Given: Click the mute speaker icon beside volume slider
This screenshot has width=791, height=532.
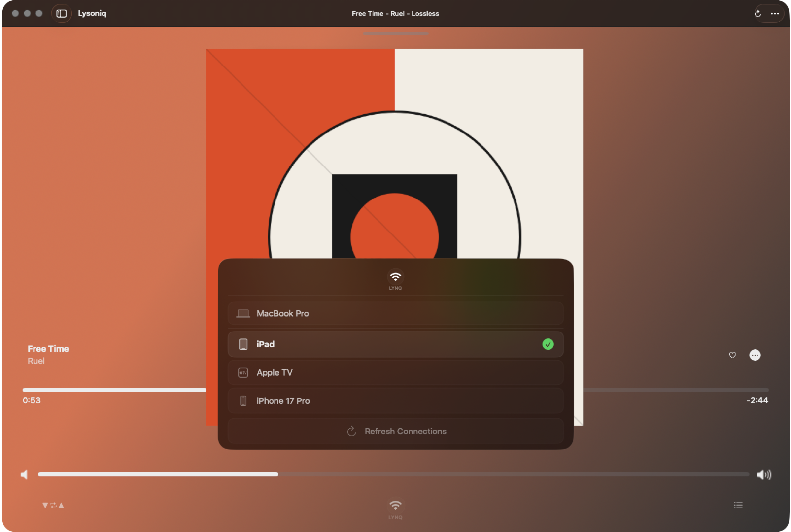Looking at the screenshot, I should pyautogui.click(x=24, y=474).
